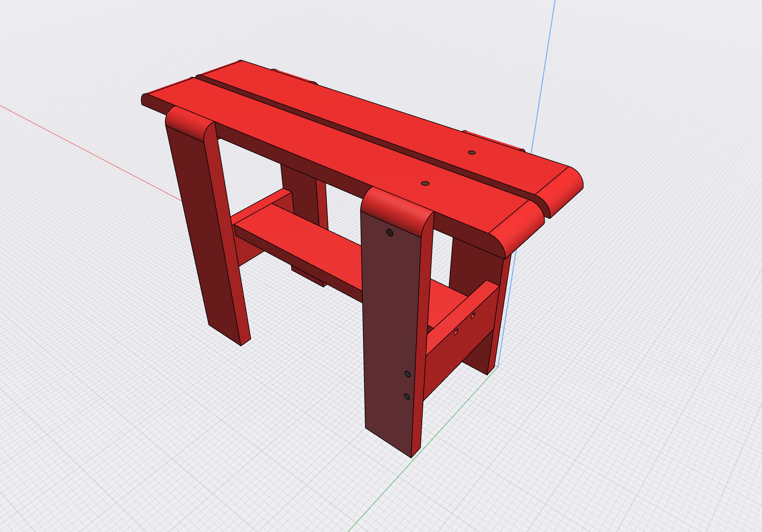
Task: Click the screw hole on the rear top plank
Action: [x=472, y=152]
